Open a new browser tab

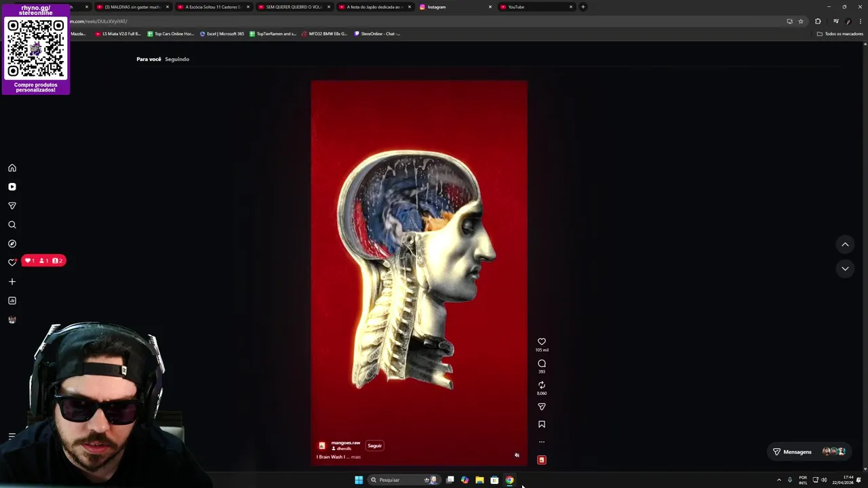[x=583, y=7]
